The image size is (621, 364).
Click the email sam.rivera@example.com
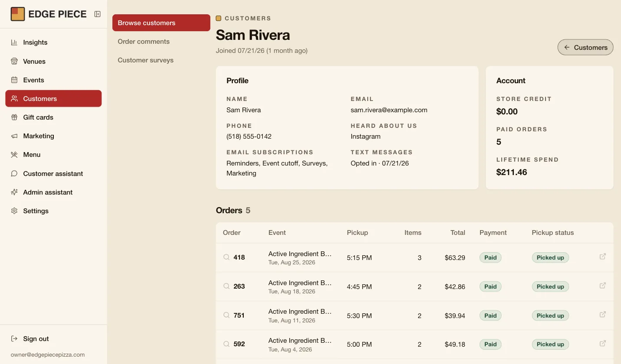click(389, 110)
